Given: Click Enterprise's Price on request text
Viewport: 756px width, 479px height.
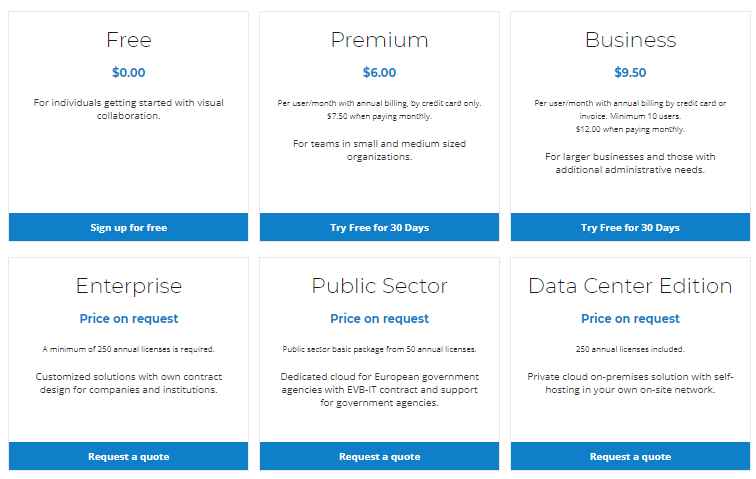Looking at the screenshot, I should pos(129,319).
